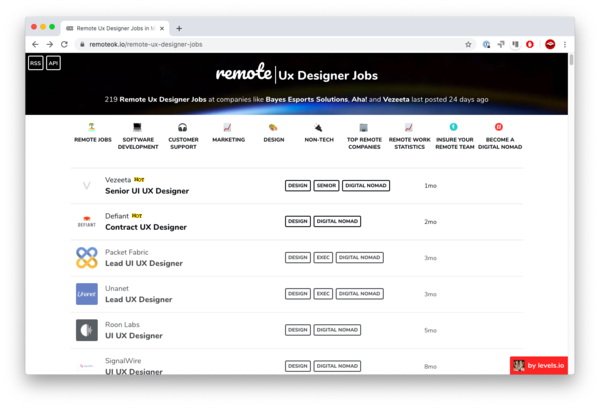Click the Remote Jobs palm tree icon
The width and height of the screenshot is (600, 408).
[x=91, y=127]
